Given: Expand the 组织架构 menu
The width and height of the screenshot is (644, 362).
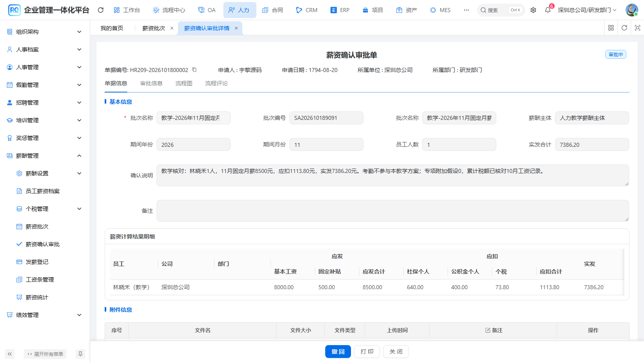Looking at the screenshot, I should pyautogui.click(x=45, y=32).
